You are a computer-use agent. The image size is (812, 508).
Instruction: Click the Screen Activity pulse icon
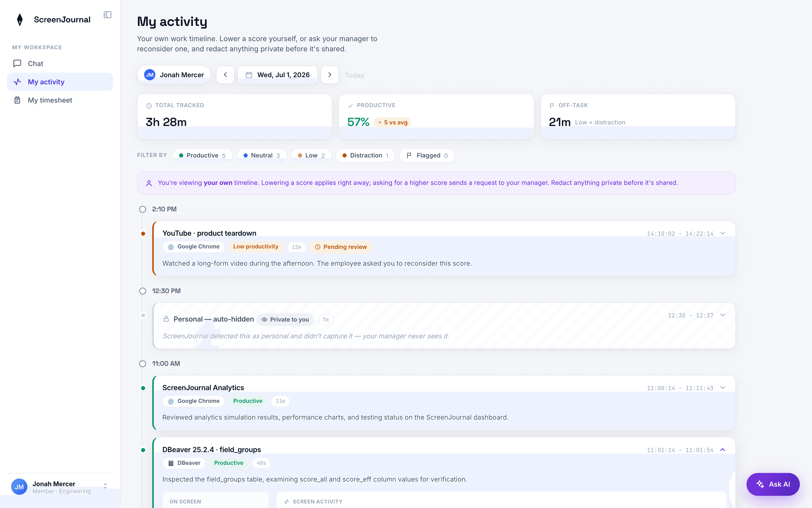pos(286,502)
